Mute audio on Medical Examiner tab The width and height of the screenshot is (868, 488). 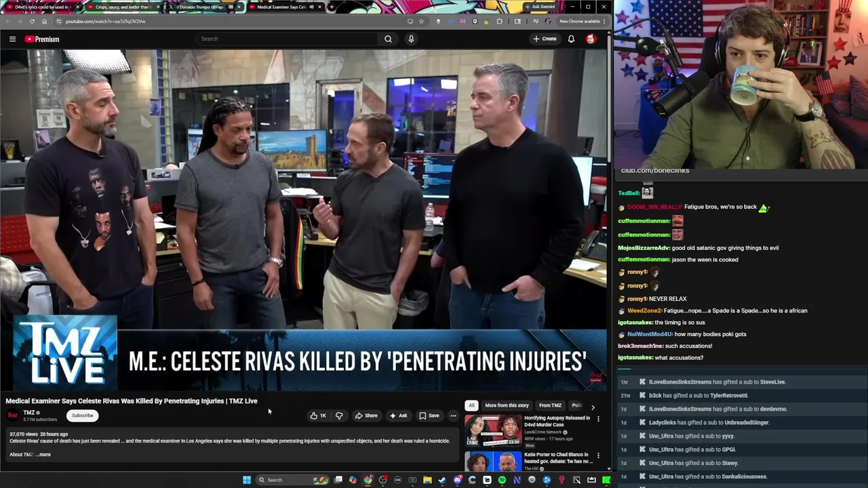coord(311,7)
